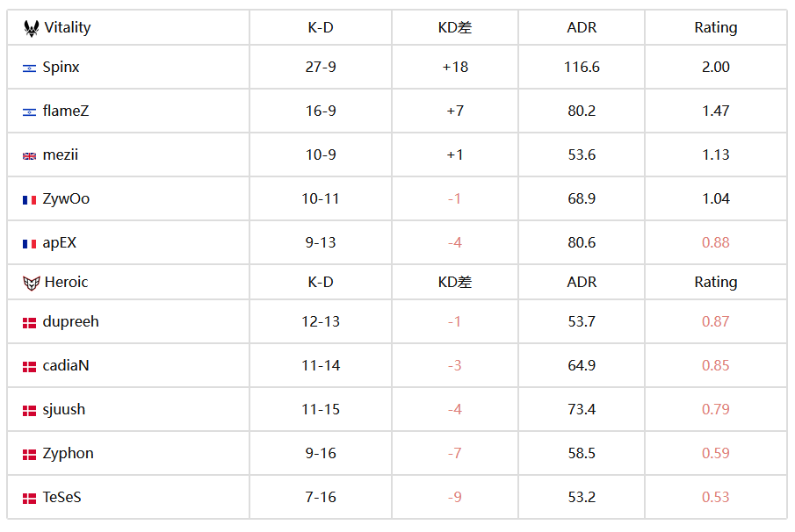Screen dimensions: 795x532
Task: Click the French flag beside apEX
Action: (x=29, y=244)
